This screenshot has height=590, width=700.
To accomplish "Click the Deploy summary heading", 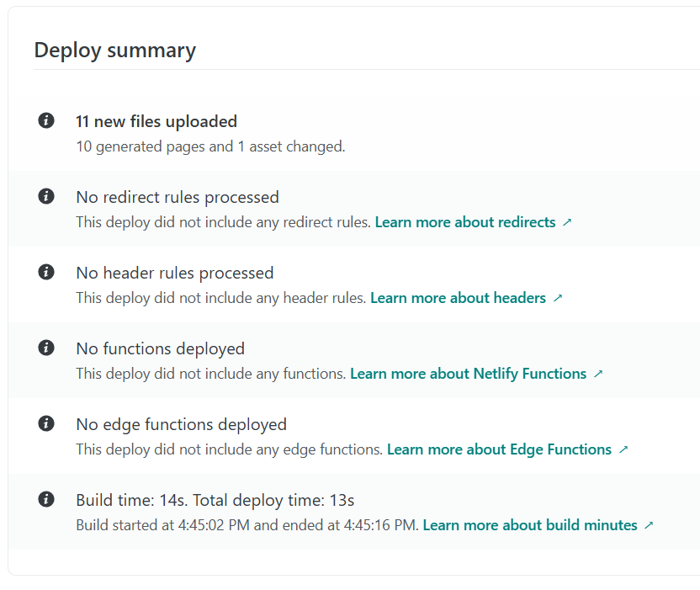I will (115, 50).
